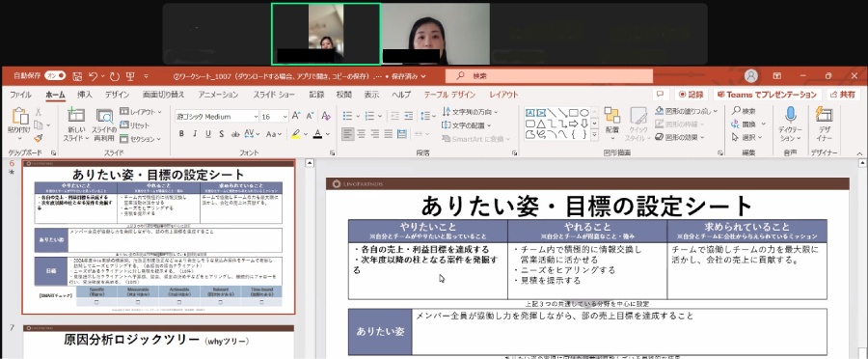Switch to Table Design (テーブル デザイン) tab
Image resolution: width=868 pixels, height=359 pixels.
tap(449, 95)
